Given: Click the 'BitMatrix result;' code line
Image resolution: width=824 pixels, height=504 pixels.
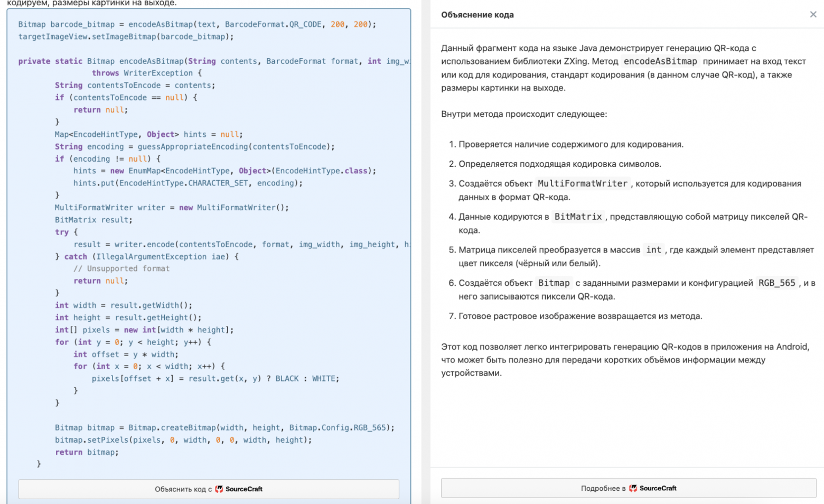Looking at the screenshot, I should (93, 220).
